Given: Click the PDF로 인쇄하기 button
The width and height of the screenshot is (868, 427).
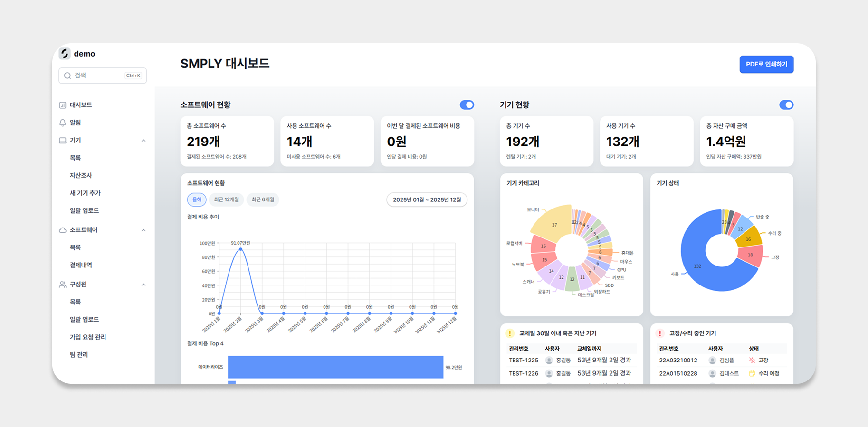Looking at the screenshot, I should [766, 65].
